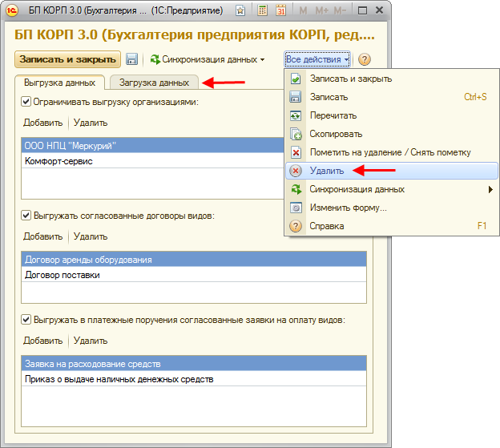The height and width of the screenshot is (448, 500).
Task: Select Заявка на расходование средств row
Action: tap(194, 364)
